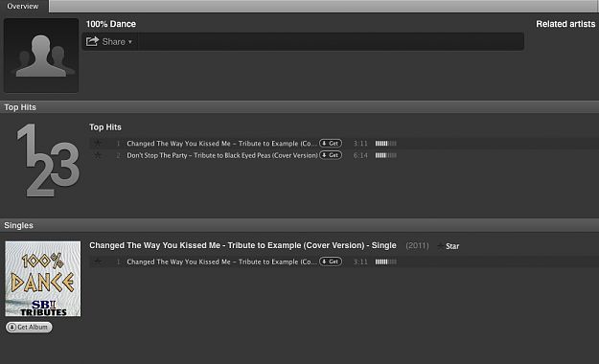Viewport: 599px width, 364px height.
Task: Click popularity bar of Top Hits track 1
Action: [386, 144]
